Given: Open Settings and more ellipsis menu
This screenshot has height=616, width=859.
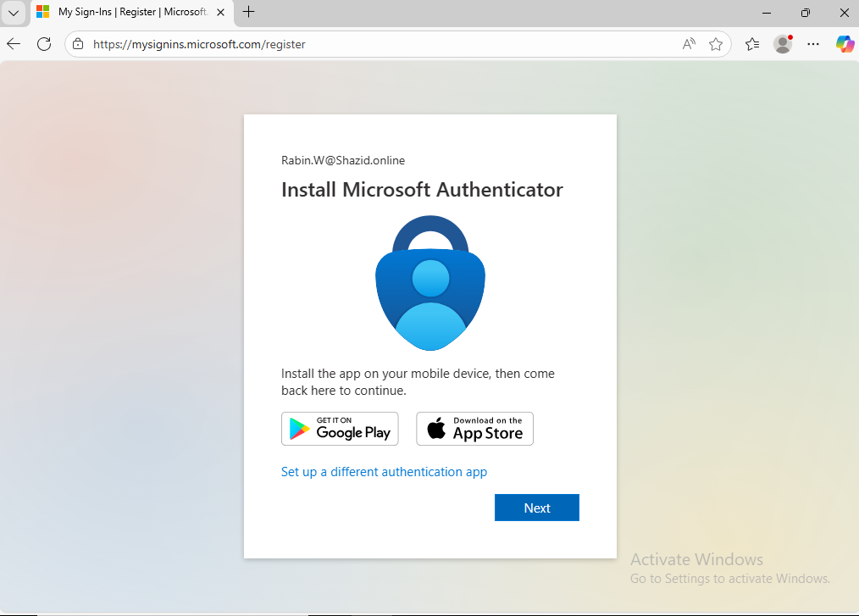Looking at the screenshot, I should click(813, 44).
